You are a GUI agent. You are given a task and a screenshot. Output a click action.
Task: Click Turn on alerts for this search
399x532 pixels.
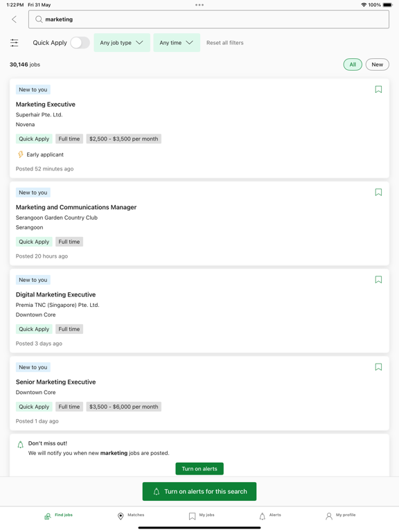pyautogui.click(x=199, y=491)
